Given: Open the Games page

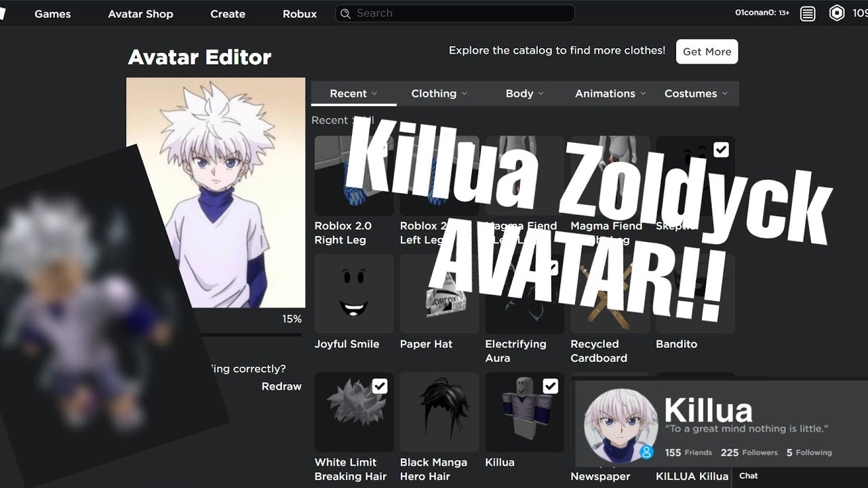Looking at the screenshot, I should pos(52,14).
